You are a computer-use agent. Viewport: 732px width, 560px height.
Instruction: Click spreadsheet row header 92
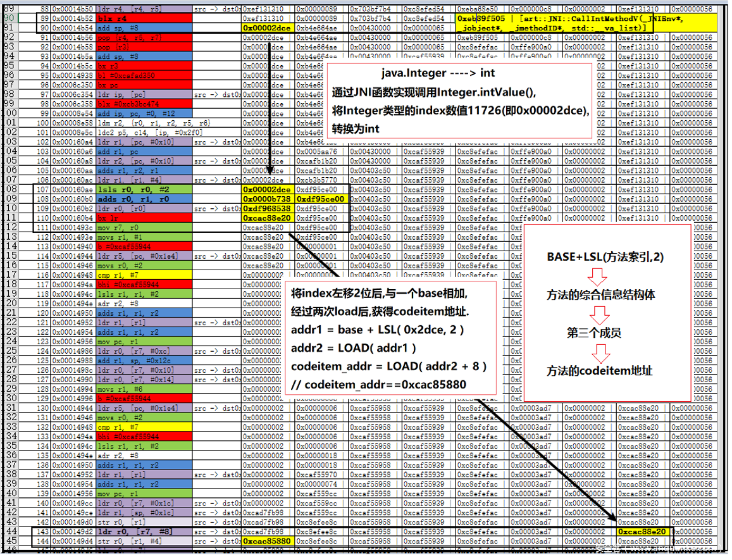point(9,37)
